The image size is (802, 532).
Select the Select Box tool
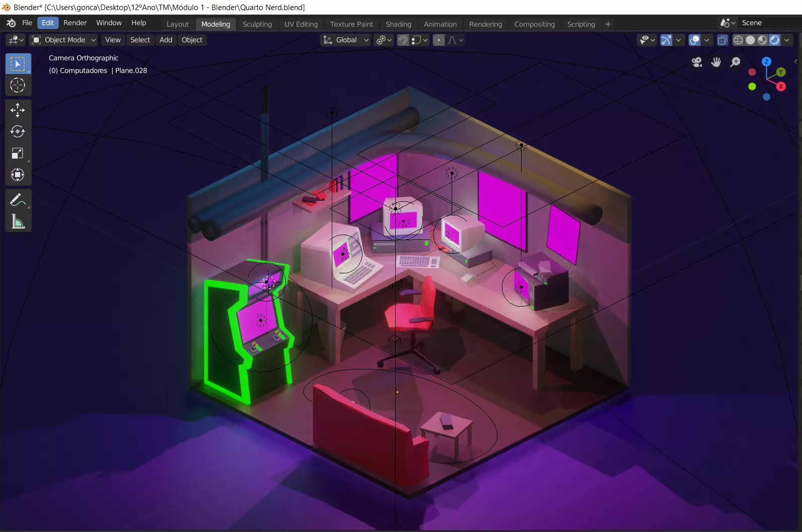pyautogui.click(x=18, y=64)
